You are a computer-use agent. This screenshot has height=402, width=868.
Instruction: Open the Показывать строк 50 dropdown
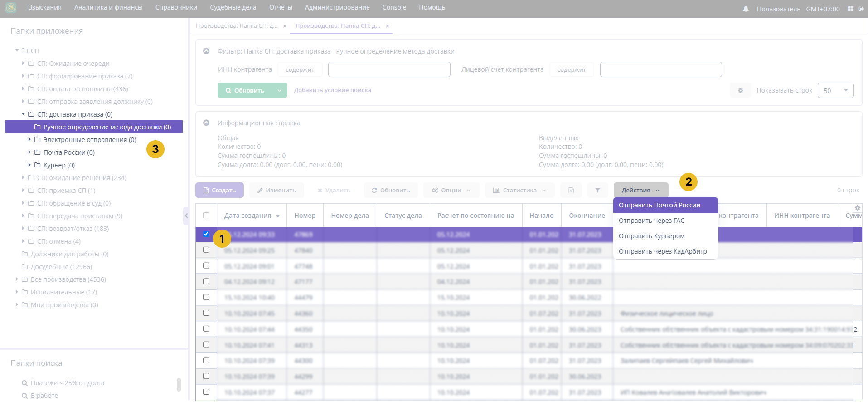(x=835, y=90)
